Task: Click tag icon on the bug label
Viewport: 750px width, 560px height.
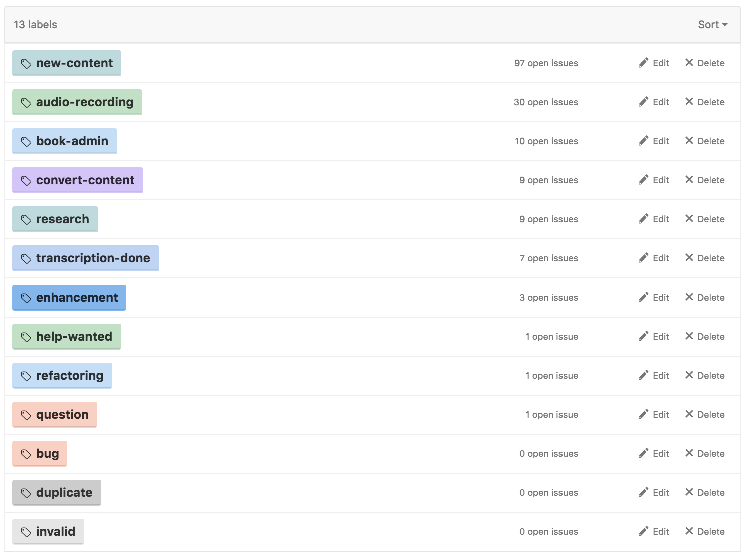Action: (x=26, y=454)
